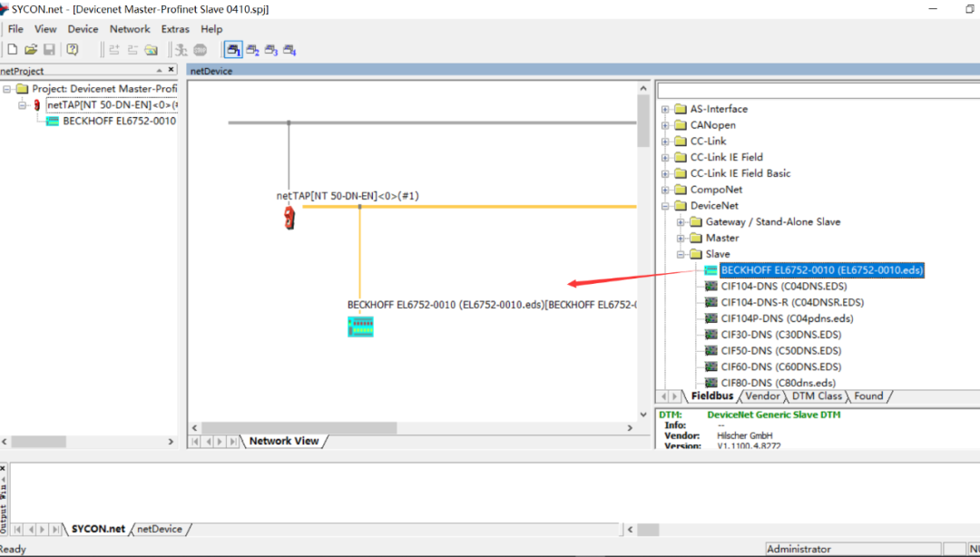This screenshot has height=557, width=980.
Task: Click the BECKHOFF slave device icon on the canvas
Action: tap(360, 327)
